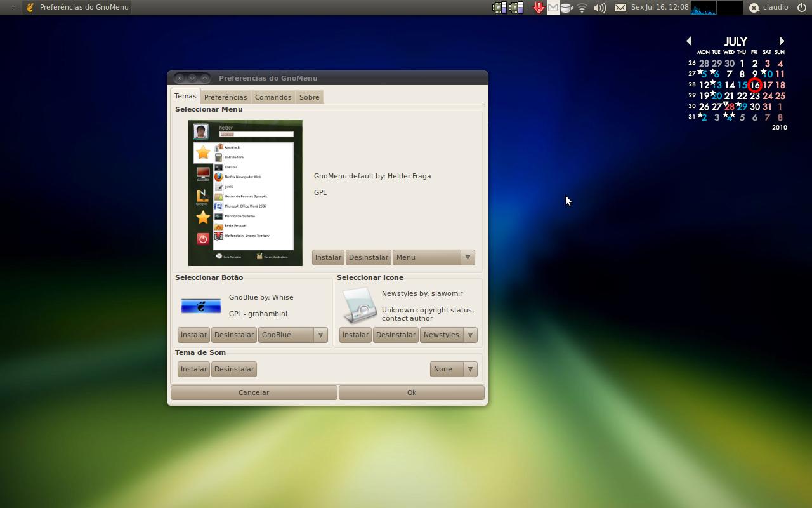Screen dimensions: 812x508
Task: Go to next month in calendar widget
Action: pyautogui.click(x=782, y=41)
